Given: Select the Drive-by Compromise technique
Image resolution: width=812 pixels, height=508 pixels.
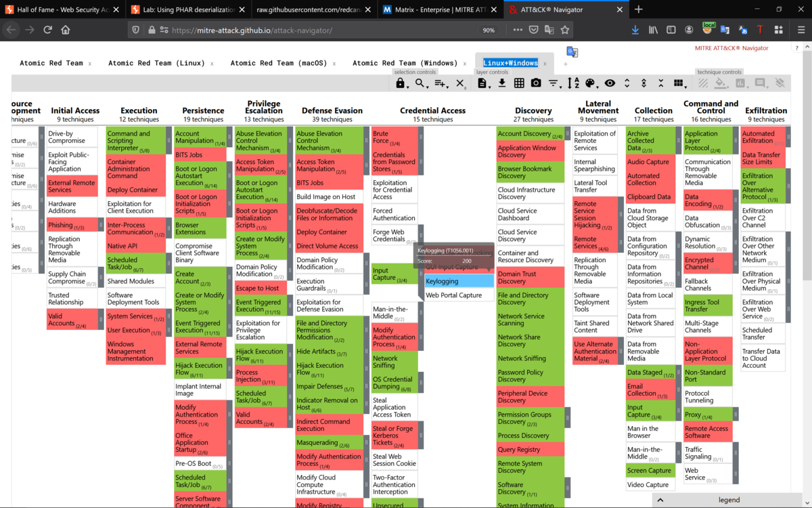Looking at the screenshot, I should point(72,137).
